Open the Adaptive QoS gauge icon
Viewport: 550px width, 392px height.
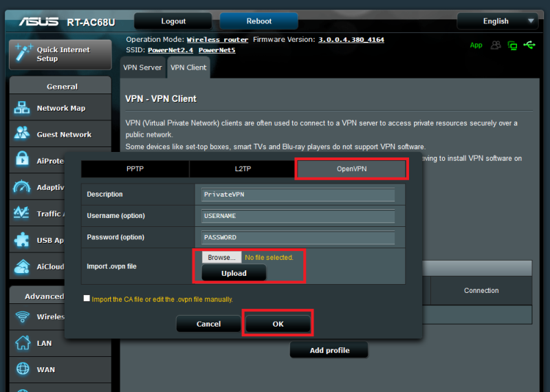pos(22,186)
